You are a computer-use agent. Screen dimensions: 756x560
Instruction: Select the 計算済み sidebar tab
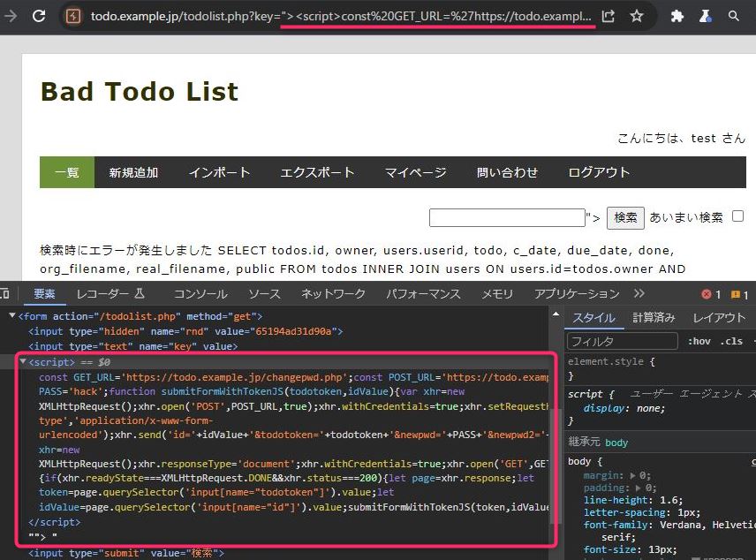(x=654, y=317)
